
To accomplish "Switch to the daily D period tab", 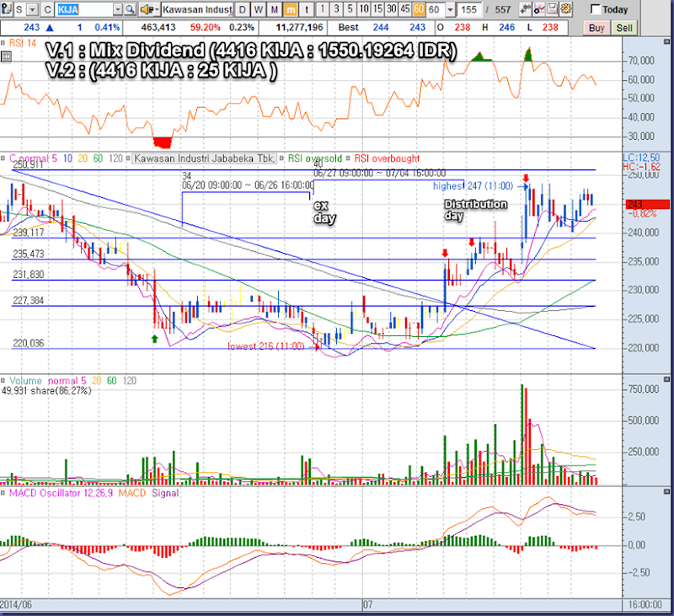I will click(243, 10).
